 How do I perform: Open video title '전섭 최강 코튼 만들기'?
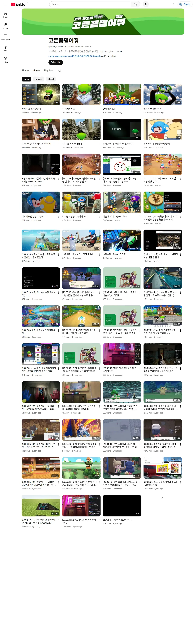(31, 109)
